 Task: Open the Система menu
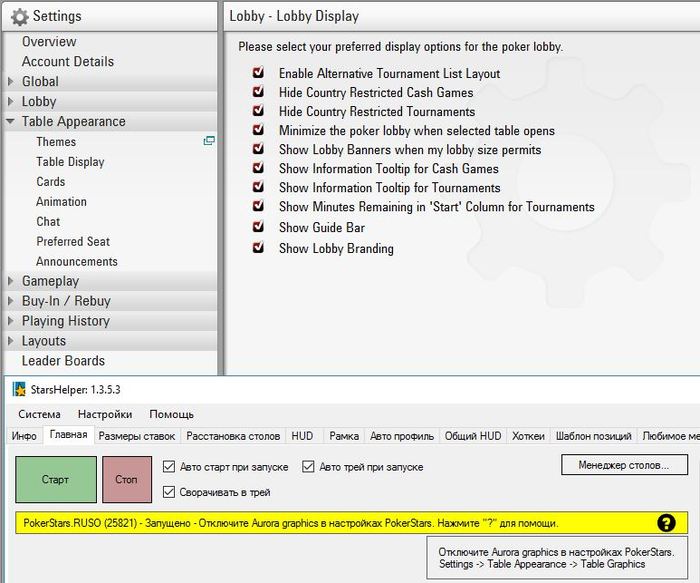[x=39, y=414]
